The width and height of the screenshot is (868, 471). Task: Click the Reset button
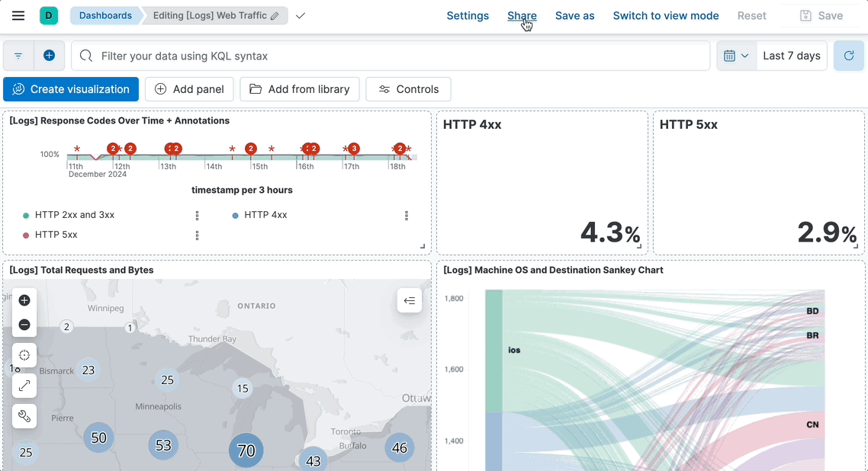click(752, 16)
